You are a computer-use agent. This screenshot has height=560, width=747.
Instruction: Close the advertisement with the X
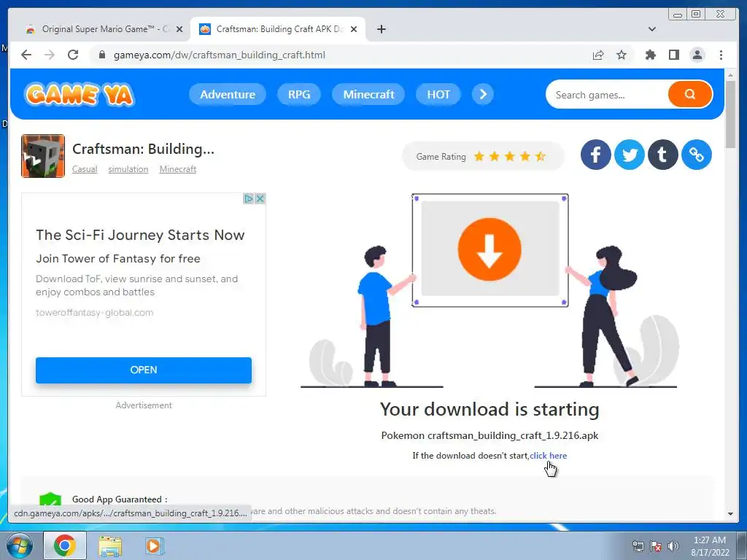pos(260,198)
